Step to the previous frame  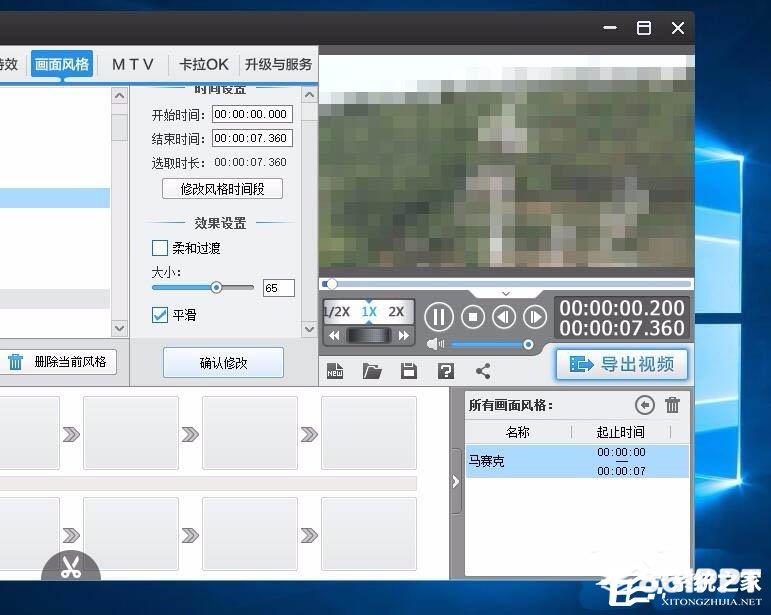pos(504,317)
